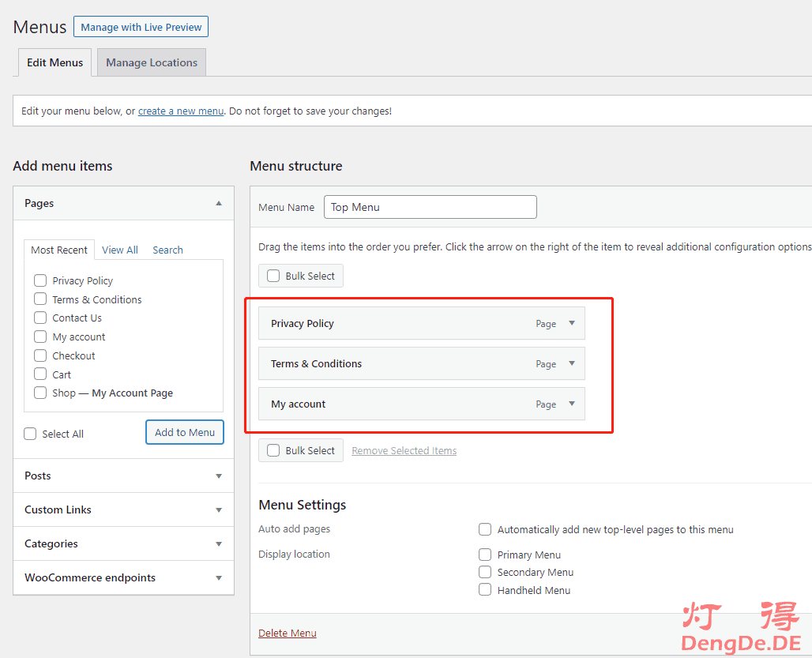Expand the Terms & Conditions menu item options

click(572, 363)
